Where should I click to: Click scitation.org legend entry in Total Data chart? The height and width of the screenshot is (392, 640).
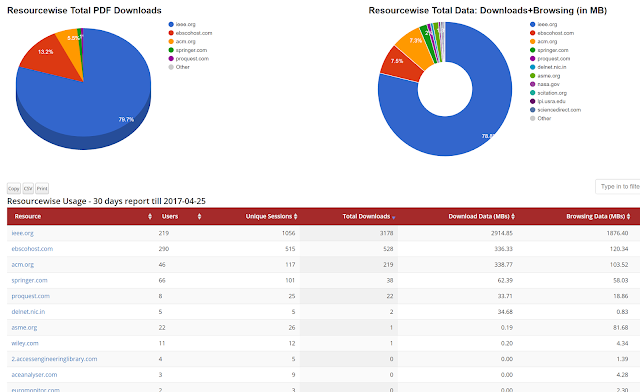click(549, 93)
